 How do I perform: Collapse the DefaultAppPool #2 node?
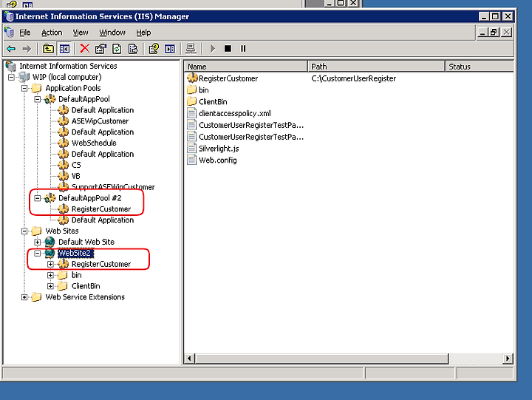click(x=38, y=198)
